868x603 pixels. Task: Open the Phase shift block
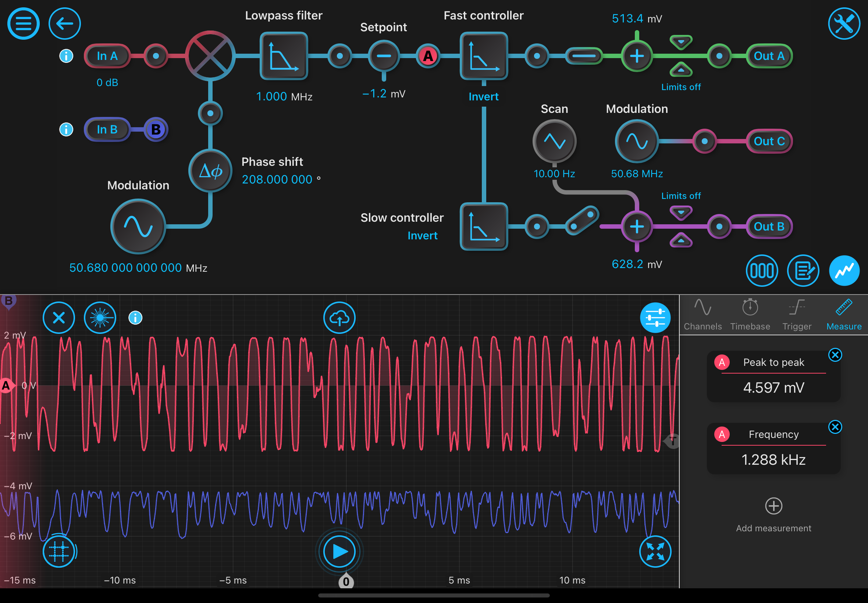210,171
